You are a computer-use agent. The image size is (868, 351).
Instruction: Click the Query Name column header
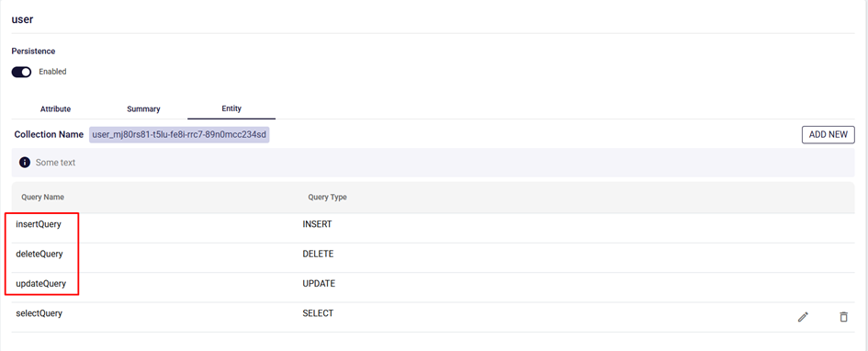tap(42, 197)
